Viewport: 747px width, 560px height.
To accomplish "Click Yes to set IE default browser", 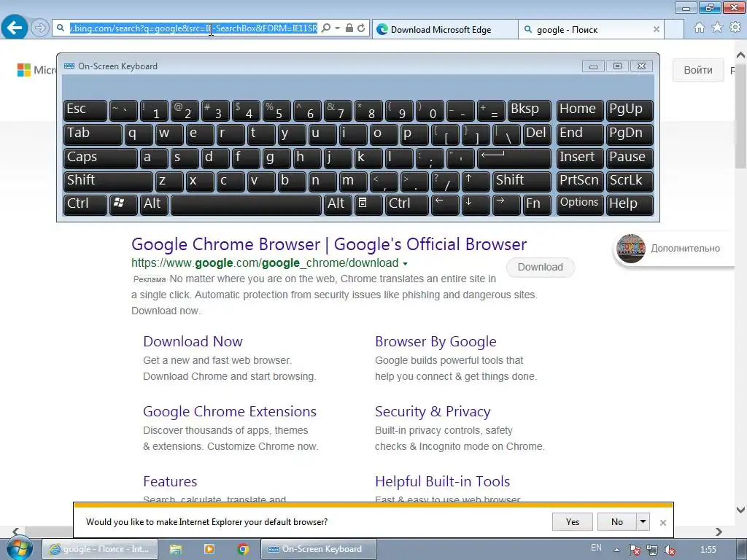I will coord(573,522).
